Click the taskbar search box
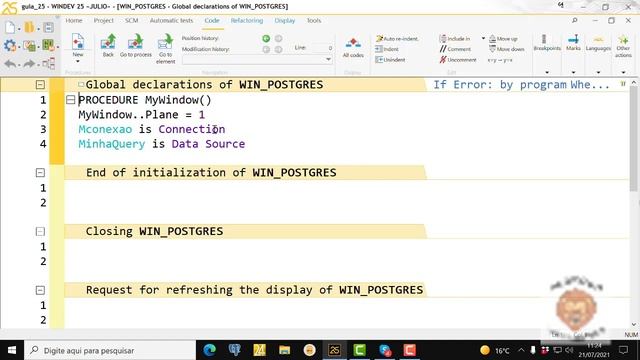 [x=110, y=350]
